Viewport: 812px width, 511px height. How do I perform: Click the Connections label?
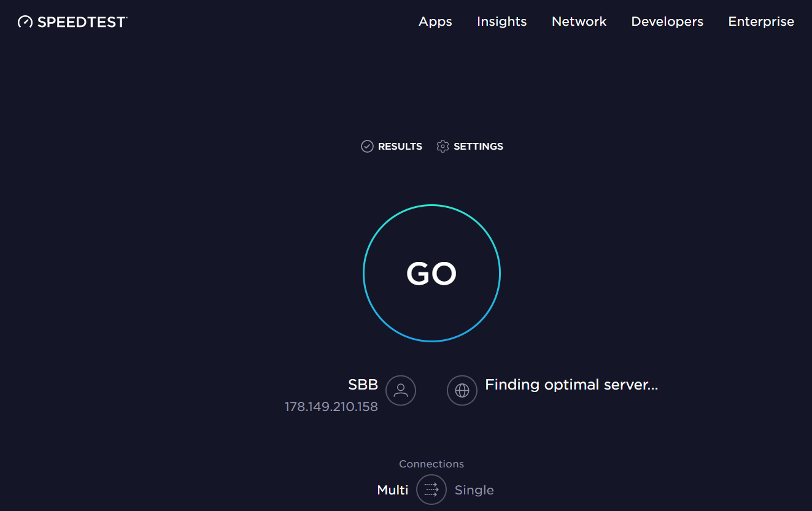pyautogui.click(x=431, y=464)
